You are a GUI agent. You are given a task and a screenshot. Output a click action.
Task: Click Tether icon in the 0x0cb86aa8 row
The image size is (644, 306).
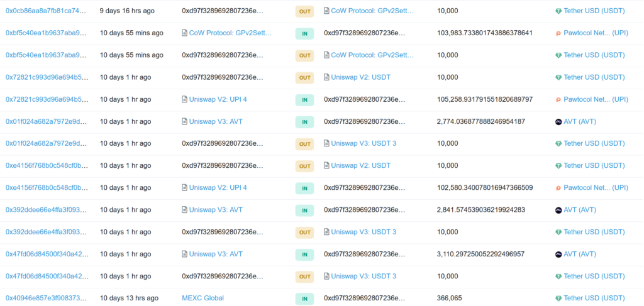[x=558, y=11]
